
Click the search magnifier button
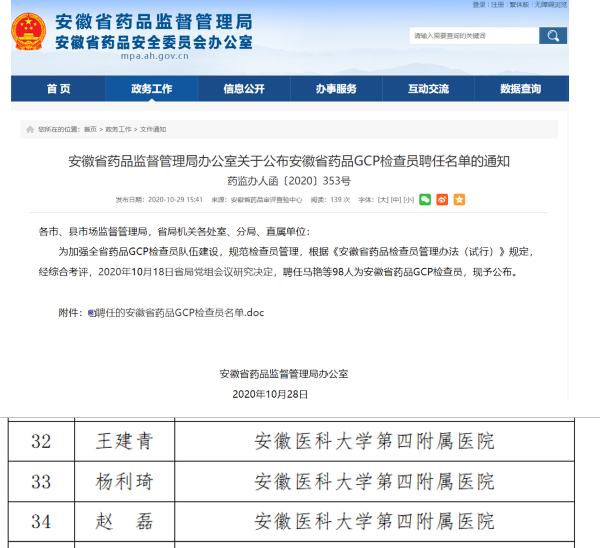(553, 36)
